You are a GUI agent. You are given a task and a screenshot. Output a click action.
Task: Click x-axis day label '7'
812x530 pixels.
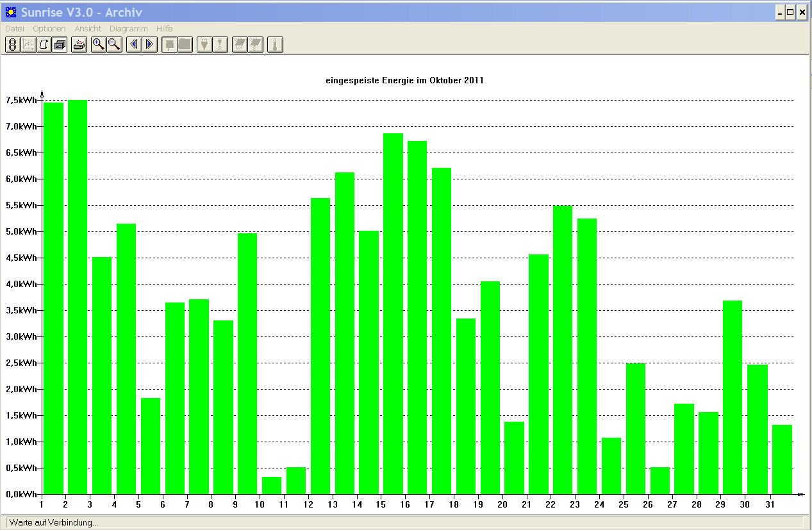[187, 504]
